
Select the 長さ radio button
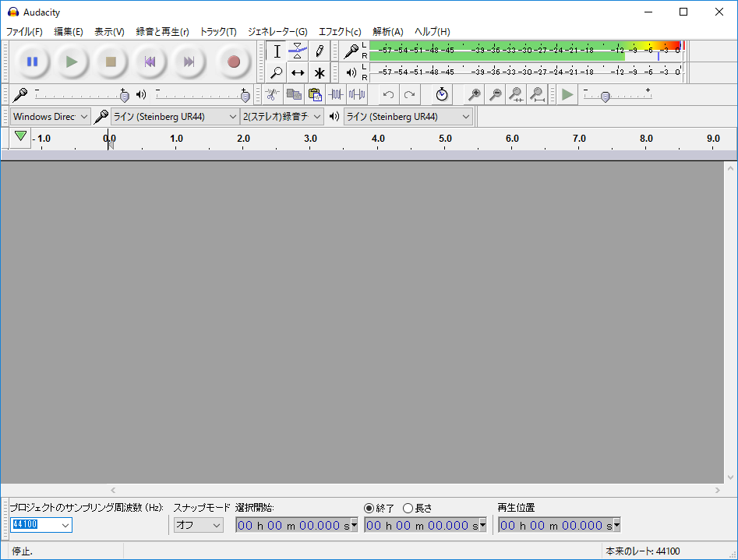click(408, 508)
